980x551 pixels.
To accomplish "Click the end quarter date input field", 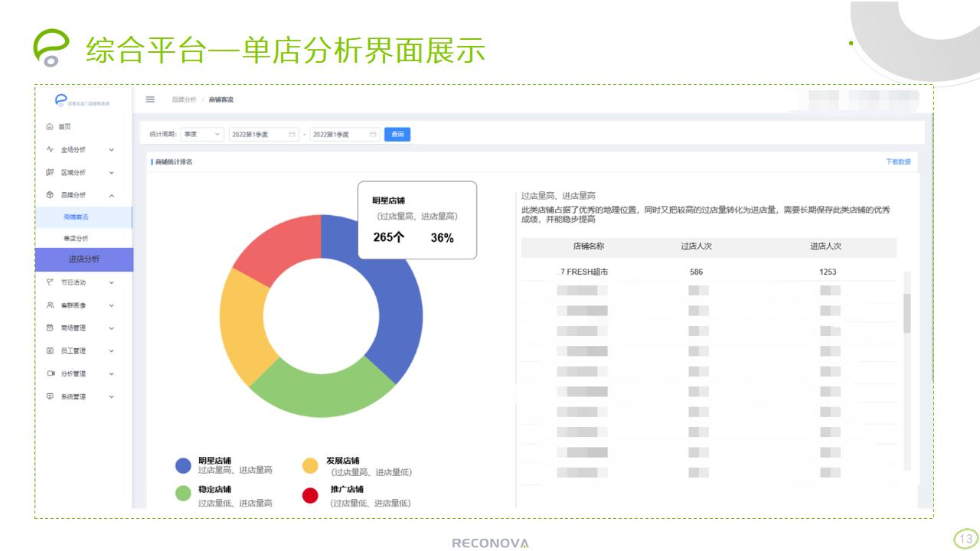I will [x=337, y=135].
